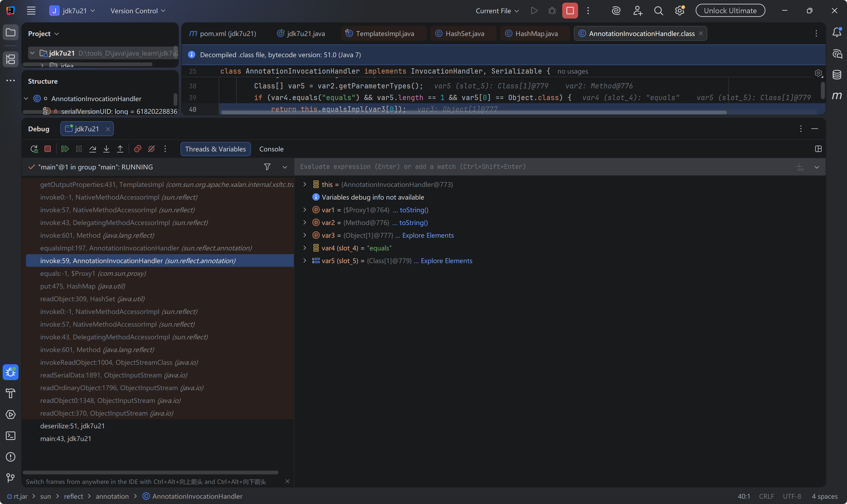Step out of the current method
The height and width of the screenshot is (504, 847).
(x=120, y=149)
